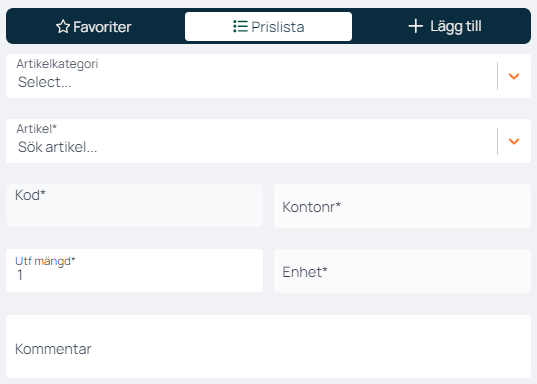
Task: Open the Lägg till tab
Action: click(445, 27)
